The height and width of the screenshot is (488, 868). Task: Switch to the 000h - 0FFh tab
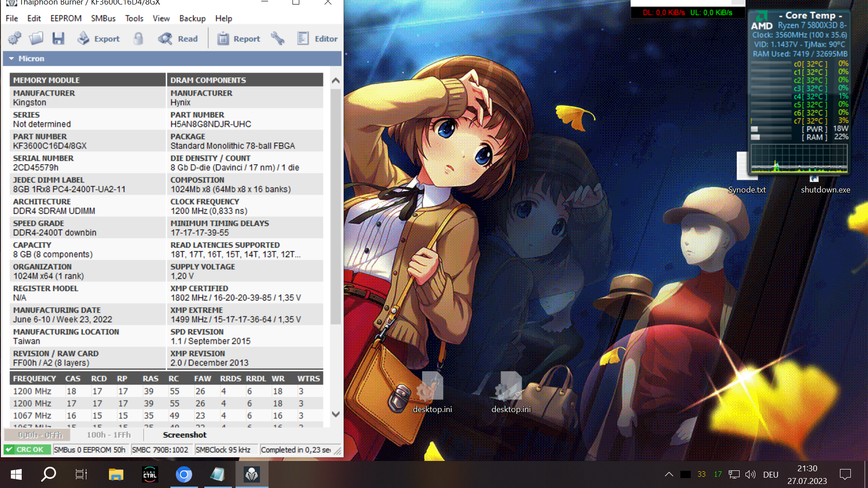pos(41,435)
